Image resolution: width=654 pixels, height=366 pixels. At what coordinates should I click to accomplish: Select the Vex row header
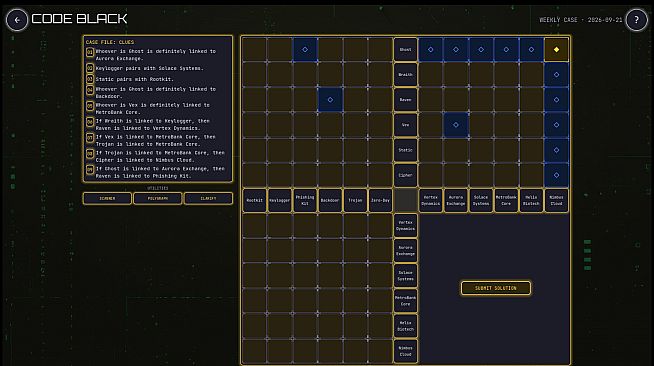coord(405,125)
